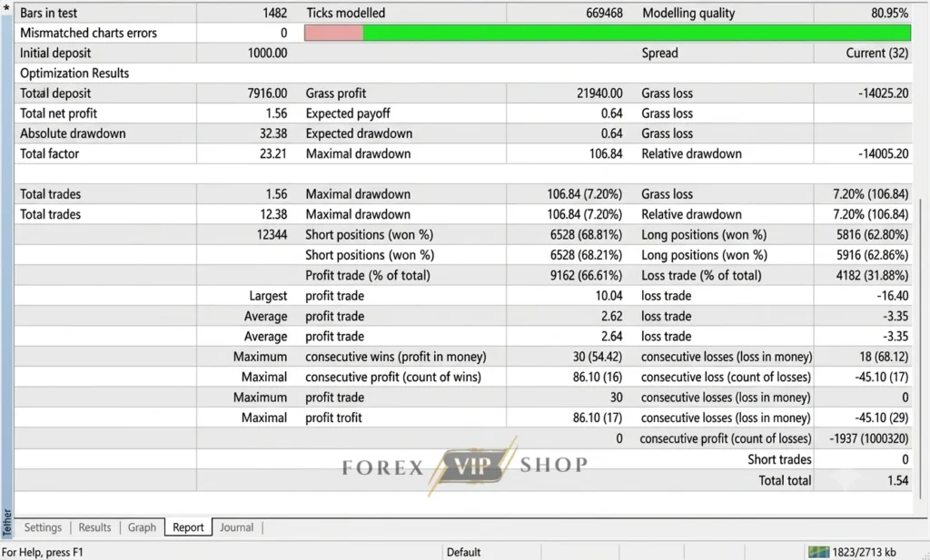Image resolution: width=930 pixels, height=560 pixels.
Task: Select the initial deposit value '1000.00'
Action: point(268,54)
